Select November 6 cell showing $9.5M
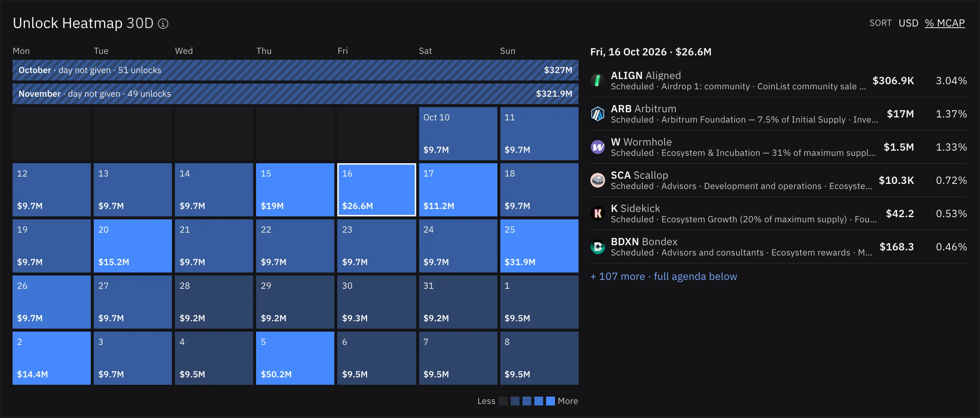Screen dimensions: 980x418 coord(376,358)
